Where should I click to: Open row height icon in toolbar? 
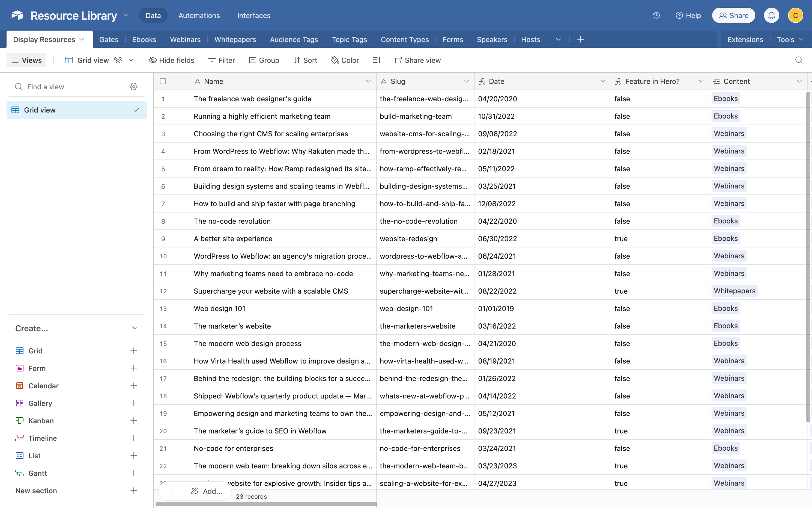(377, 60)
